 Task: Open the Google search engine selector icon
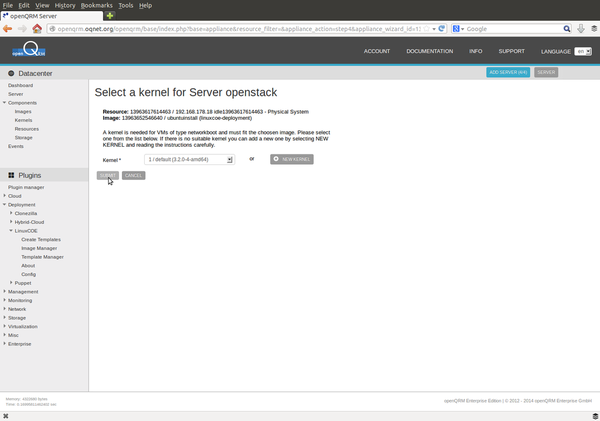(x=458, y=29)
